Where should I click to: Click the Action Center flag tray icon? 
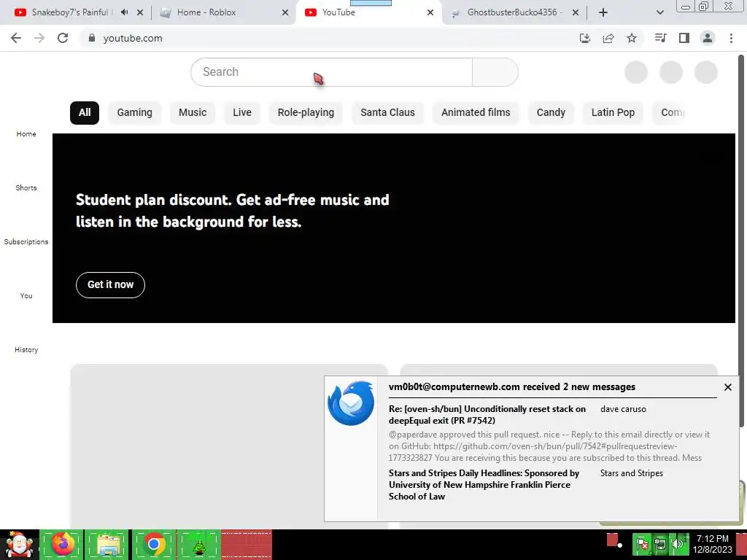(x=642, y=545)
